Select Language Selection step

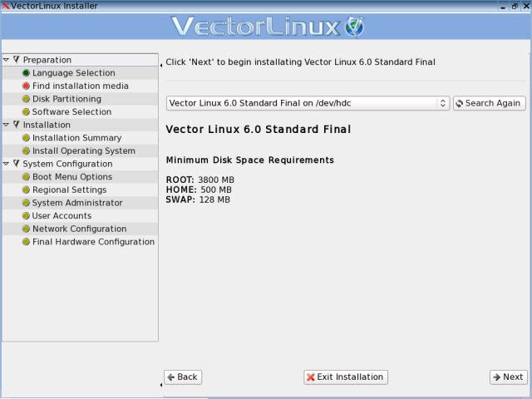click(74, 73)
